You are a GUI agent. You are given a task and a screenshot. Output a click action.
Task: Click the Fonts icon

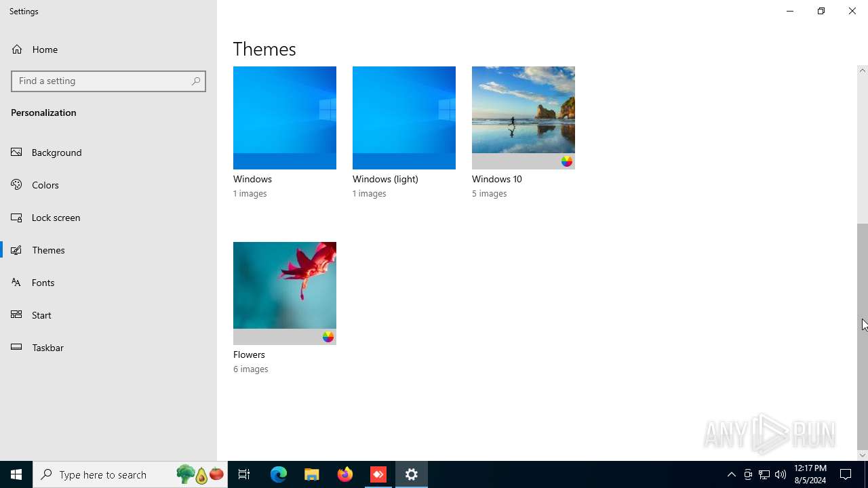pos(17,283)
